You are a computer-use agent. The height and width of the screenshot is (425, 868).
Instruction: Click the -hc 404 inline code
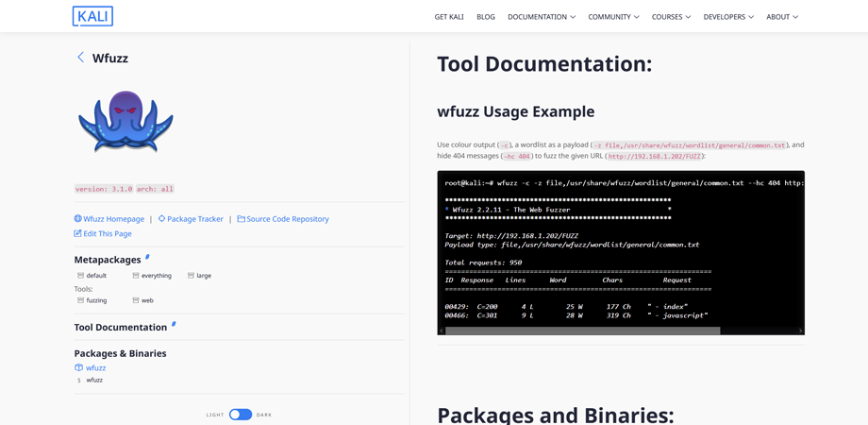pos(518,157)
